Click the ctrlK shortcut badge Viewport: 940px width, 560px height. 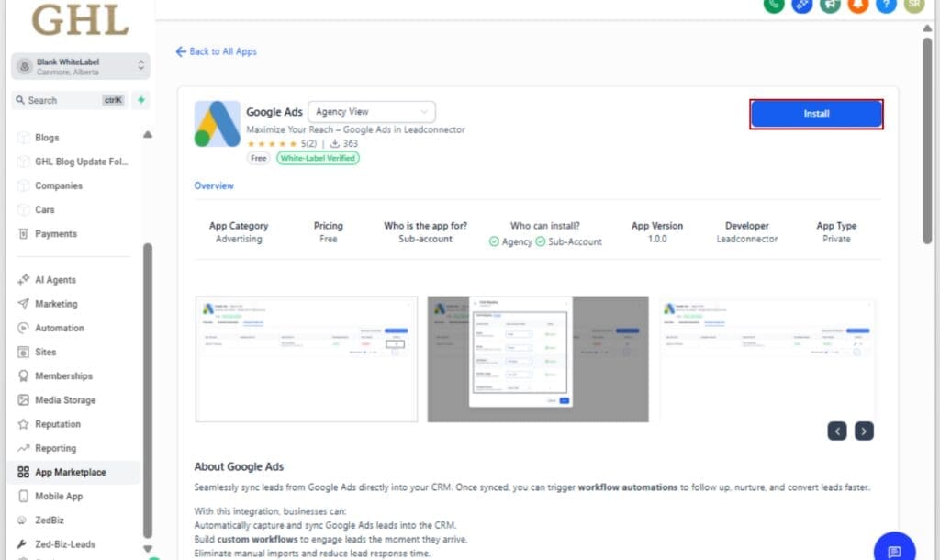coord(113,100)
